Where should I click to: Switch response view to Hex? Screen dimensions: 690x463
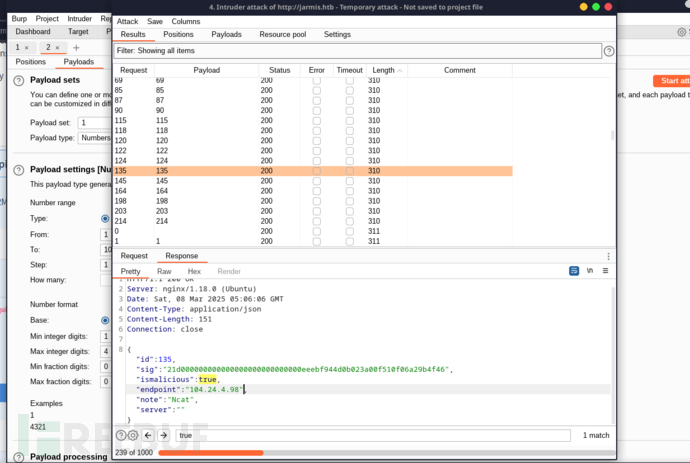pyautogui.click(x=194, y=272)
